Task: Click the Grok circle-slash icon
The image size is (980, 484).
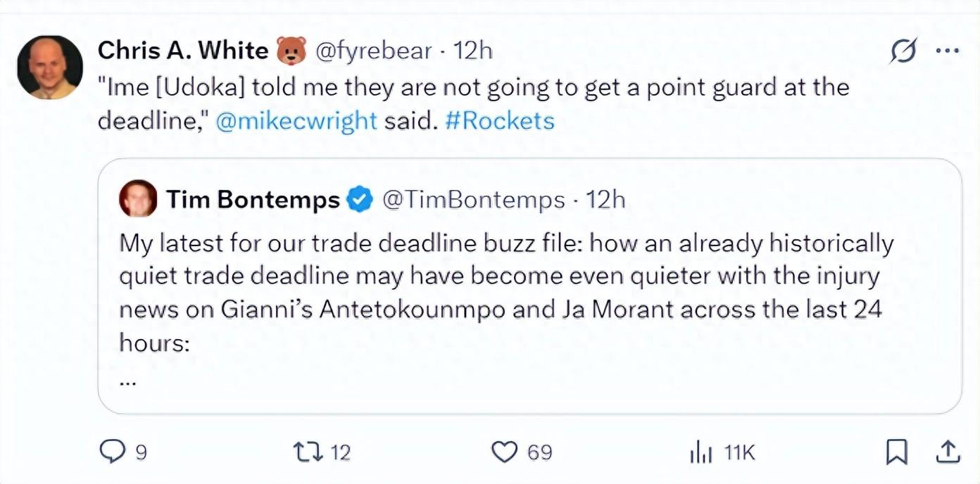Action: [x=903, y=51]
